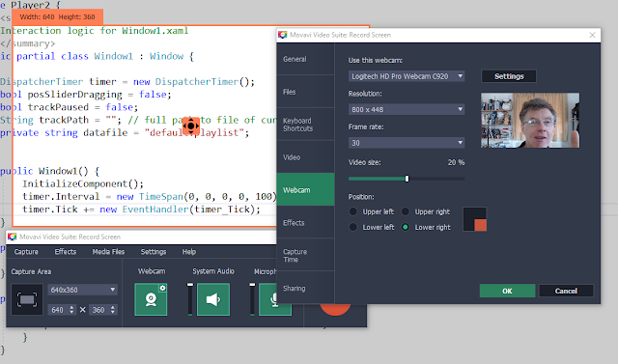618x364 pixels.
Task: Toggle System Audio speaker button
Action: click(212, 299)
